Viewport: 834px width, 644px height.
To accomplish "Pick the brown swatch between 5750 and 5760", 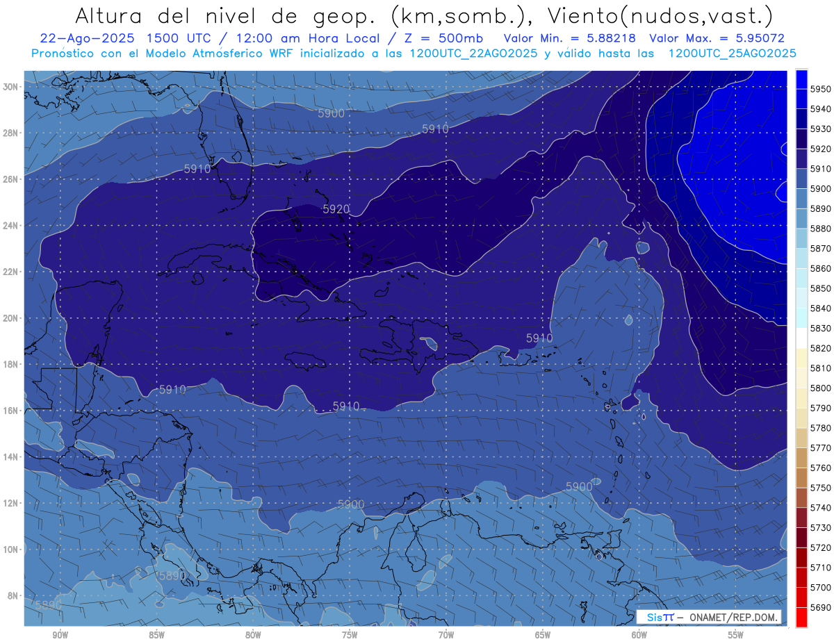I will [x=801, y=477].
